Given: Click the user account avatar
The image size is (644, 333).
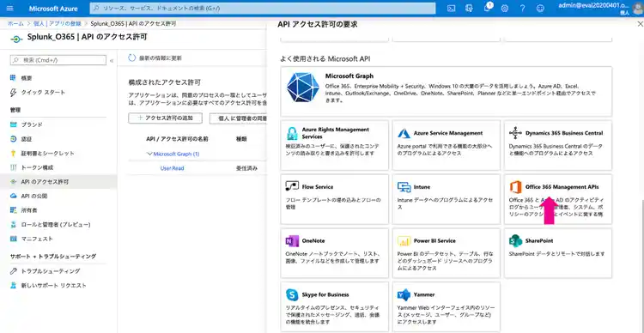Looking at the screenshot, I should [638, 9].
